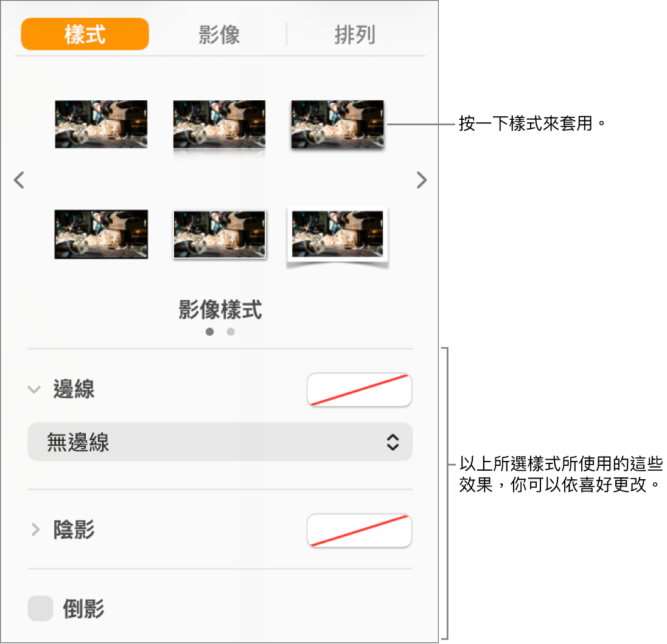Collapse the 邊線 section

pyautogui.click(x=34, y=389)
